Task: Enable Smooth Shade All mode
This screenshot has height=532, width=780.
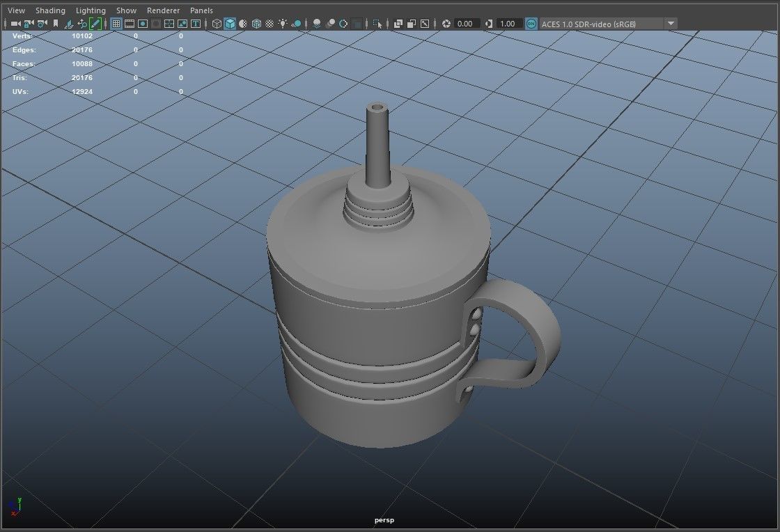Action: point(230,24)
